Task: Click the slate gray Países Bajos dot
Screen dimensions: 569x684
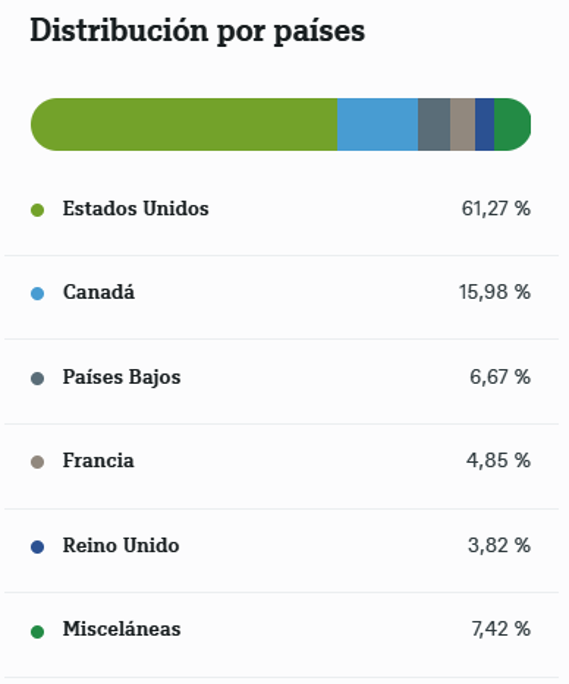Action: click(38, 378)
